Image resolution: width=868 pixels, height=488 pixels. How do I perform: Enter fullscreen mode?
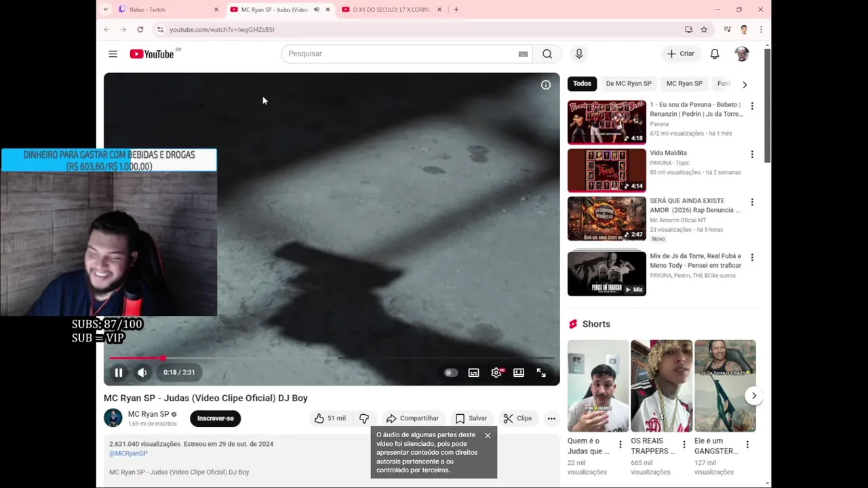click(541, 372)
